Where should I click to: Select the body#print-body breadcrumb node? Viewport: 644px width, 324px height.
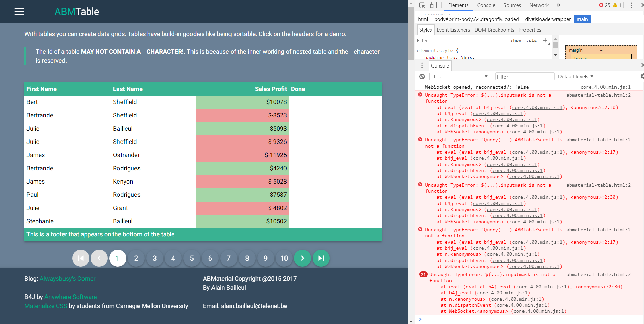477,19
